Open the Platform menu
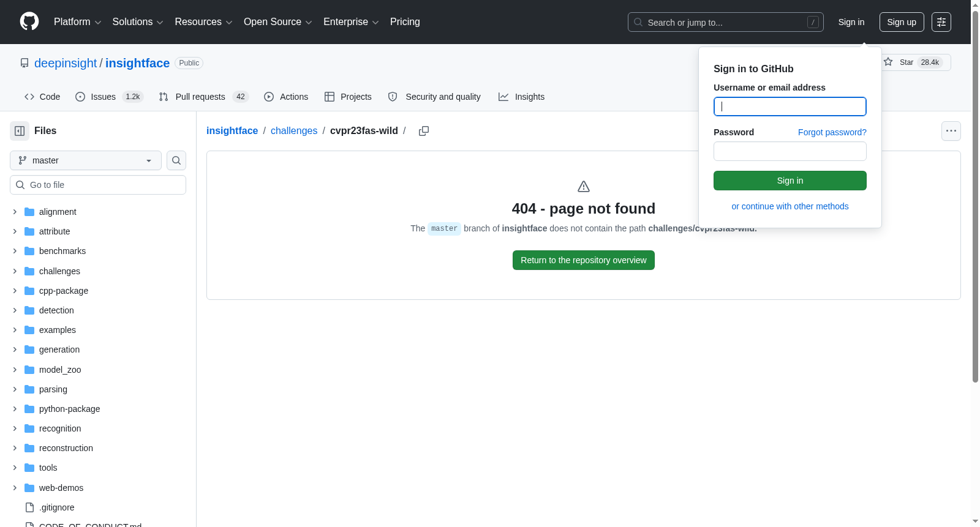 (x=78, y=22)
